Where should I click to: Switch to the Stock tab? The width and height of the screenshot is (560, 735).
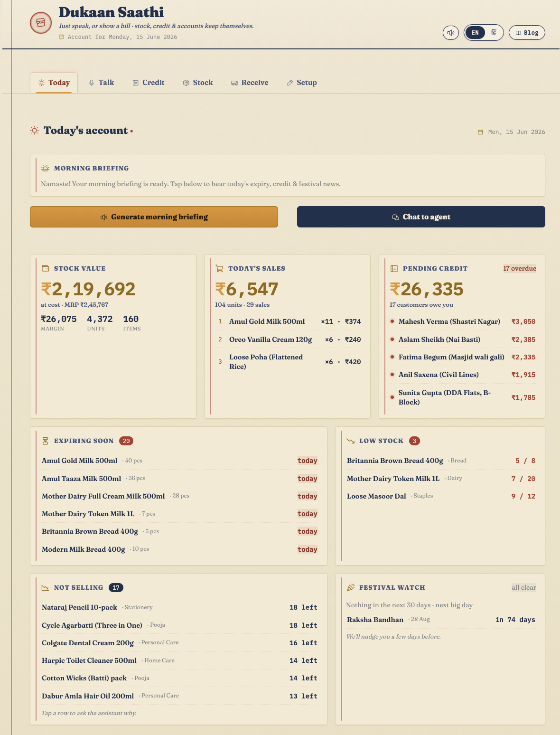pos(198,83)
